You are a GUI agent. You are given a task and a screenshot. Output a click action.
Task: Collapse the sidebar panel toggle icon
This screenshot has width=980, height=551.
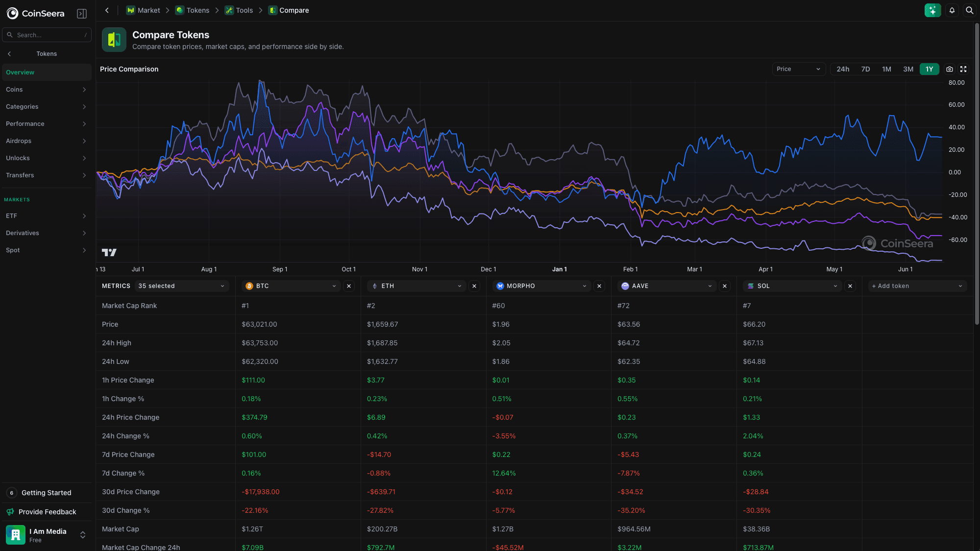(82, 14)
